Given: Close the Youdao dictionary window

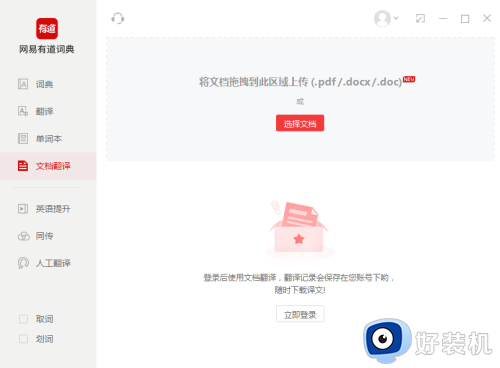Looking at the screenshot, I should [487, 18].
